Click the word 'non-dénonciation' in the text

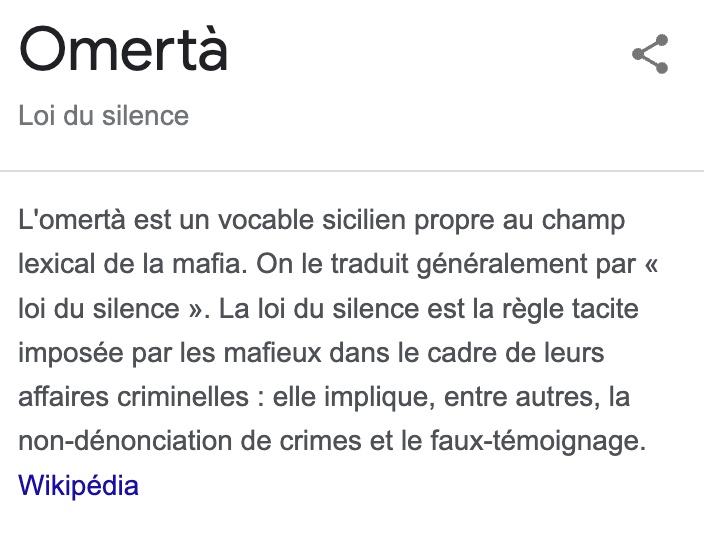pos(125,441)
